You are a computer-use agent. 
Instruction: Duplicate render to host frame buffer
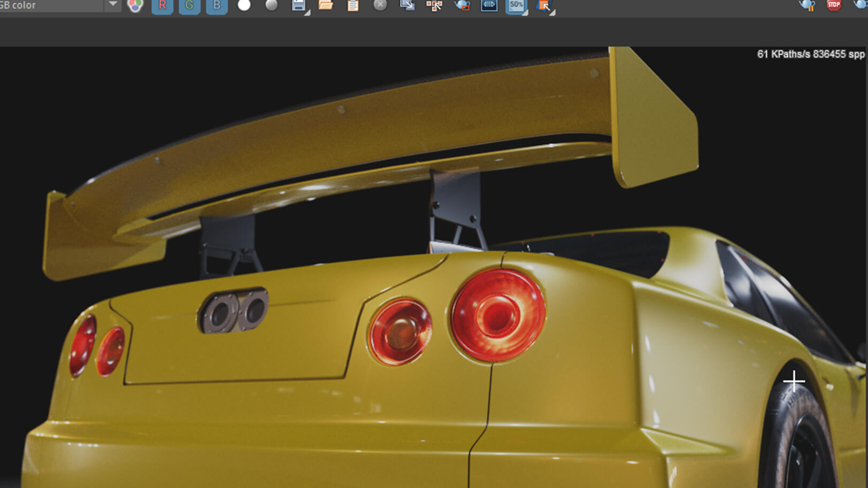tap(407, 5)
